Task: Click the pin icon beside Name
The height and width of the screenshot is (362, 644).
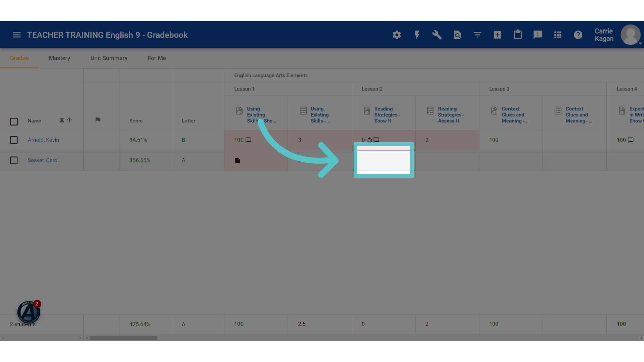Action: click(62, 121)
